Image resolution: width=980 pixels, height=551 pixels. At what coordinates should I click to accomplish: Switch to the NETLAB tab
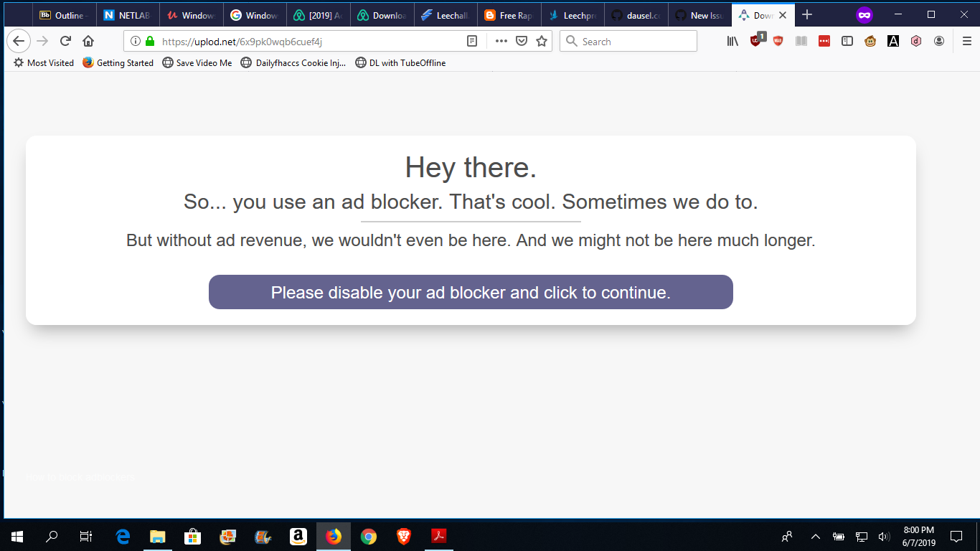[x=127, y=15]
